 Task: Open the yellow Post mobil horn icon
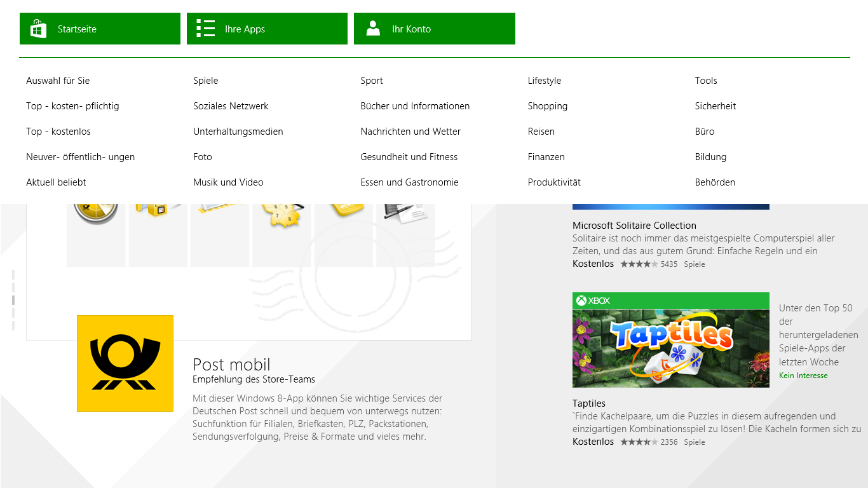pos(125,363)
